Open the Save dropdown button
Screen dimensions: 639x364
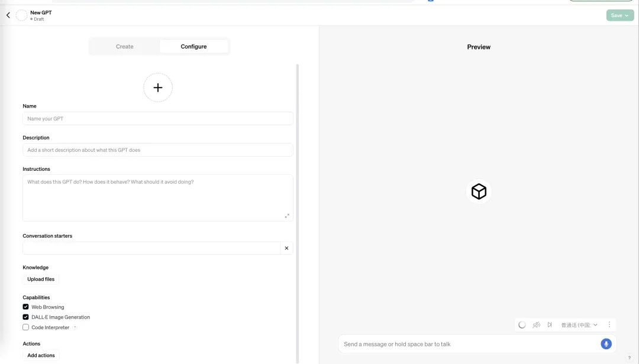point(619,15)
